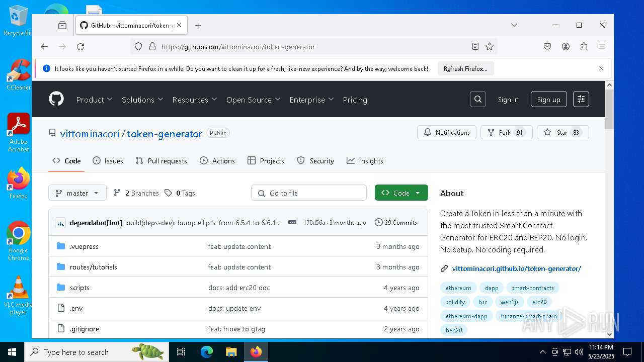
Task: Open Firefox View tab overview icon
Action: click(x=62, y=25)
